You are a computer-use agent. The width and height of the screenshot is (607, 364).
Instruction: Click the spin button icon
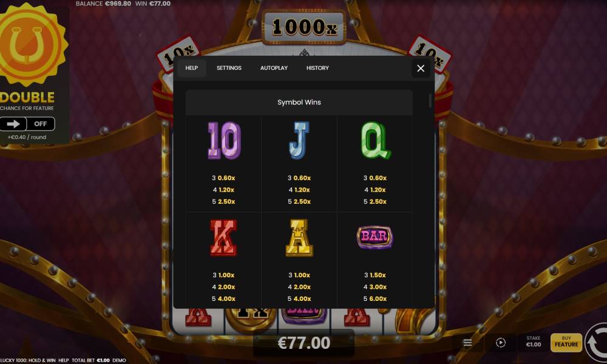pos(596,343)
